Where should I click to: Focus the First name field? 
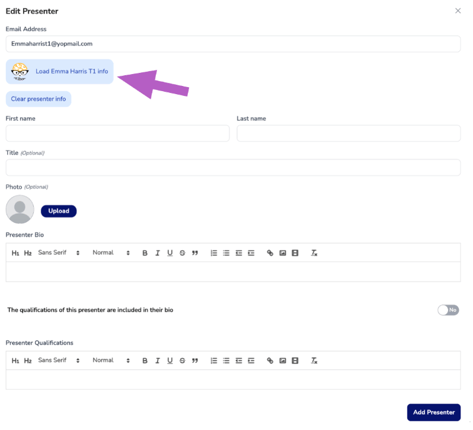[x=118, y=133]
